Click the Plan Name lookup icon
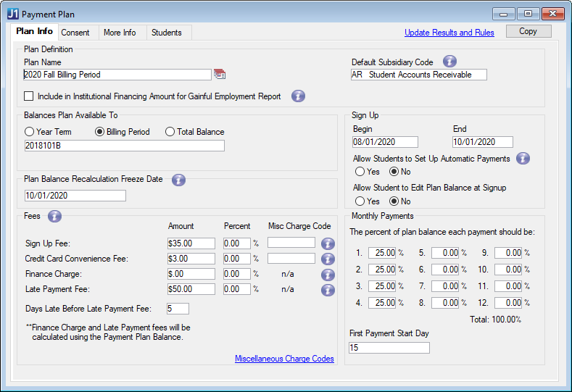 220,74
